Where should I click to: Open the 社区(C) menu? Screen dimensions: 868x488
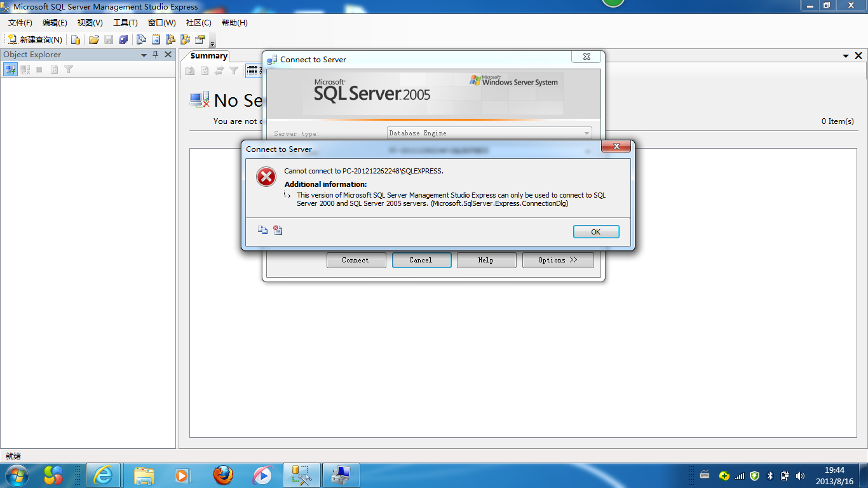(x=198, y=23)
